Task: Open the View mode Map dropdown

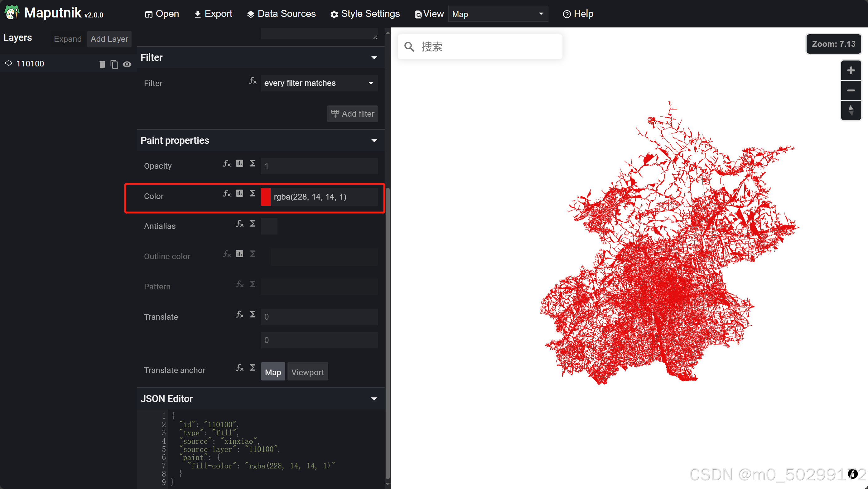Action: 497,14
